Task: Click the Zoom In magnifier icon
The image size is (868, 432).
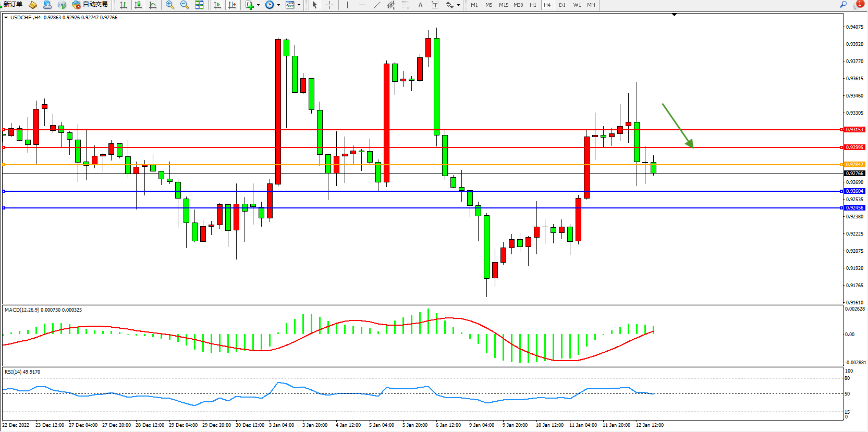Action: [x=169, y=5]
